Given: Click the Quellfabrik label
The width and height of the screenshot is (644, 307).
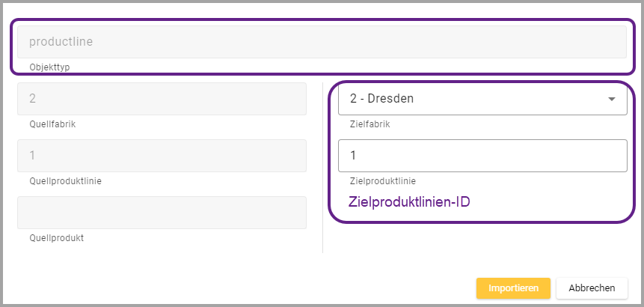Looking at the screenshot, I should pos(52,124).
